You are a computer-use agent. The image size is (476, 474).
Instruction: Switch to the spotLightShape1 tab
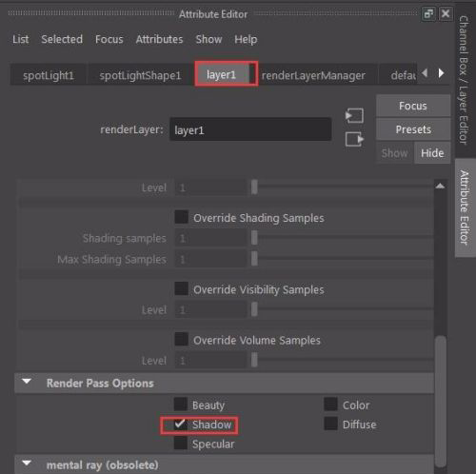(140, 75)
